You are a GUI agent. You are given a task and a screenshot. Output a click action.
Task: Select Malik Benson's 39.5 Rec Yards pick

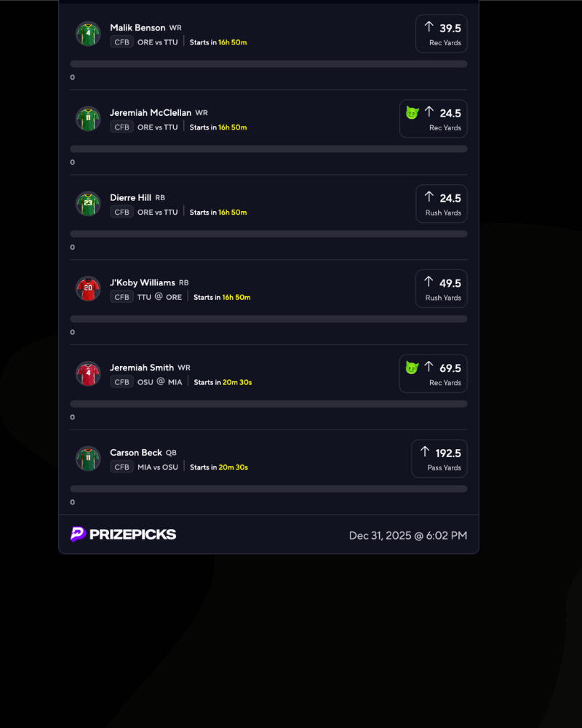[442, 34]
